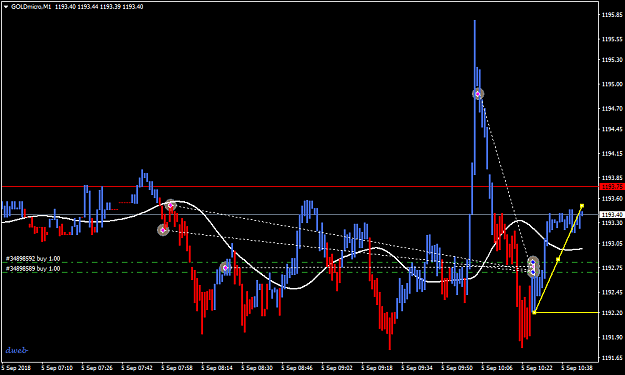The width and height of the screenshot is (625, 375).
Task: Select the lower trade marker near 07:58
Action: tap(163, 230)
